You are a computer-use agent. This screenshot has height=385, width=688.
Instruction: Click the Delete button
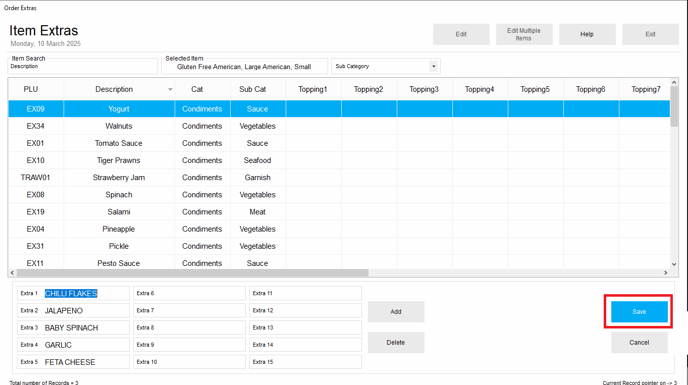coord(396,342)
